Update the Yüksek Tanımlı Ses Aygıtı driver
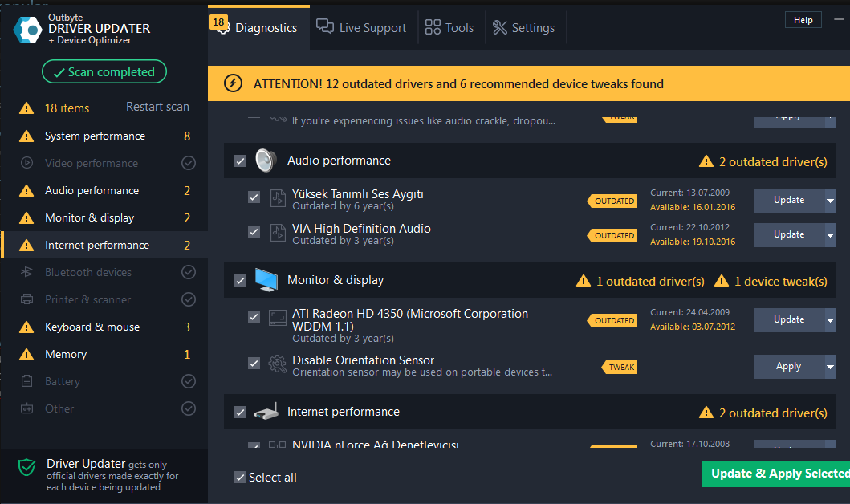The height and width of the screenshot is (504, 850). pos(789,201)
